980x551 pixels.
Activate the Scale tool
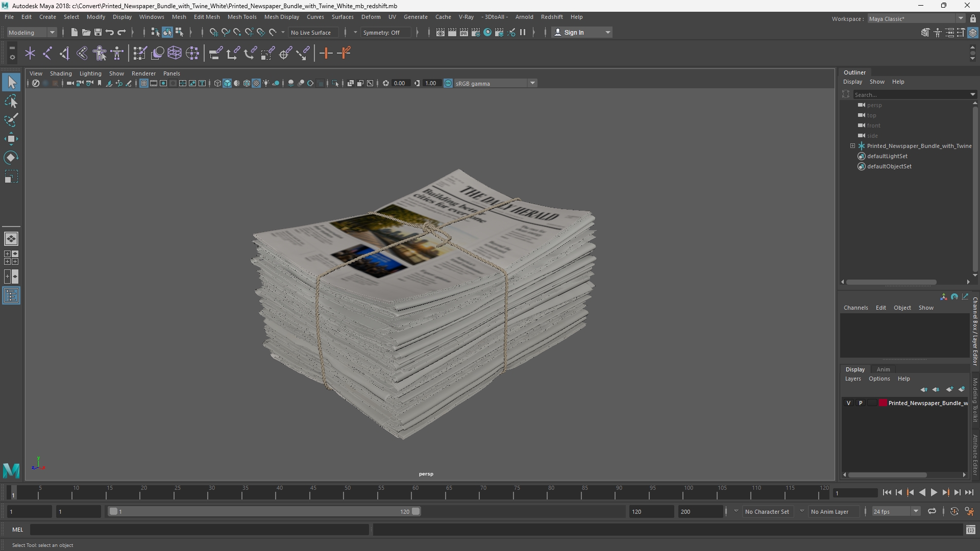[x=11, y=177]
